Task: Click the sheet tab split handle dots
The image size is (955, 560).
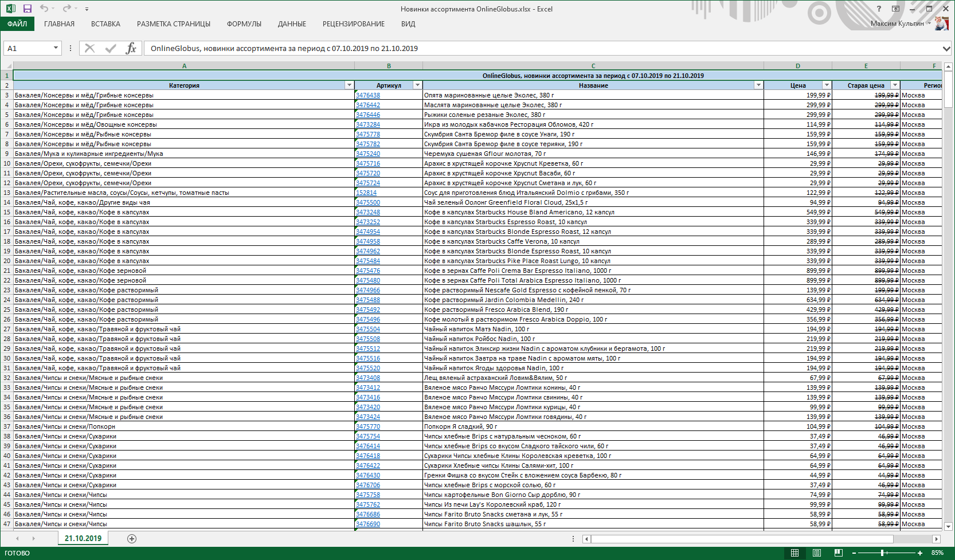Action: pyautogui.click(x=573, y=539)
